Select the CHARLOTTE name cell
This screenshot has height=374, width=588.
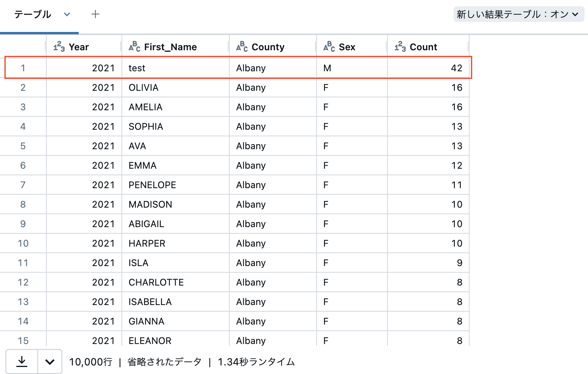(176, 282)
